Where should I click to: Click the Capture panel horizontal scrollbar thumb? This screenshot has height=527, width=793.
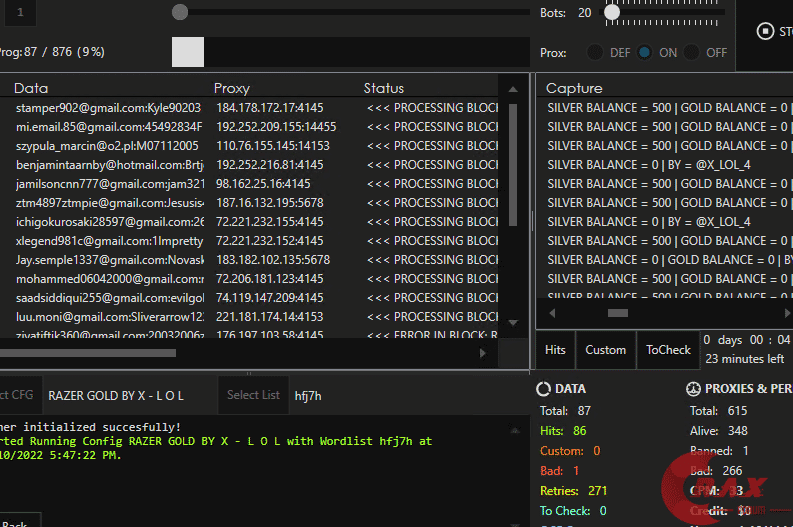[618, 313]
